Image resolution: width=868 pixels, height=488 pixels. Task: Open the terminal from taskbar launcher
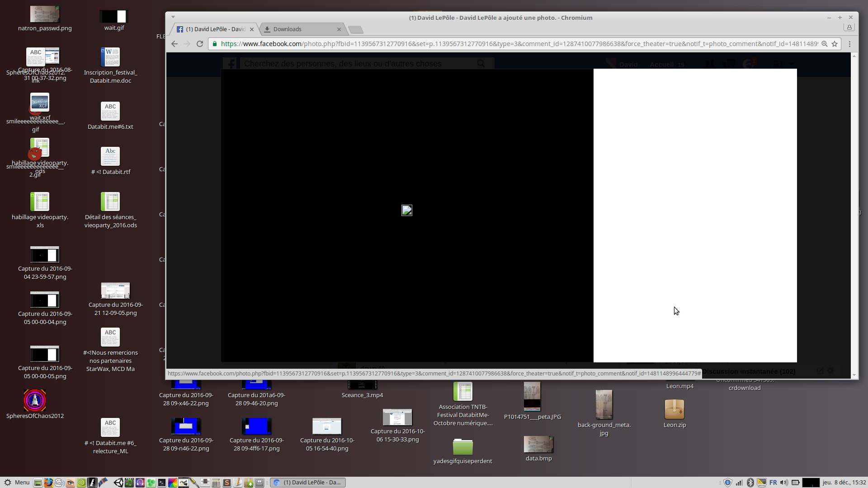pyautogui.click(x=161, y=483)
